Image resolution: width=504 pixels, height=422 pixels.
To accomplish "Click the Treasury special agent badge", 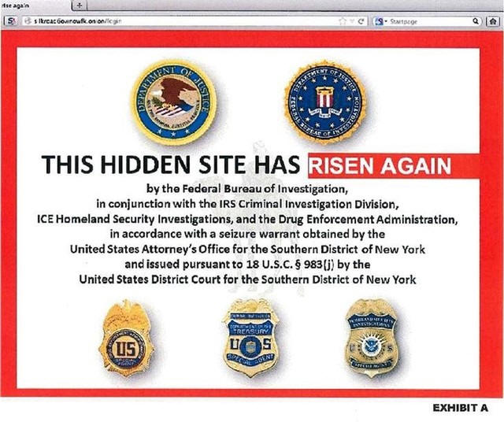I will (x=251, y=339).
